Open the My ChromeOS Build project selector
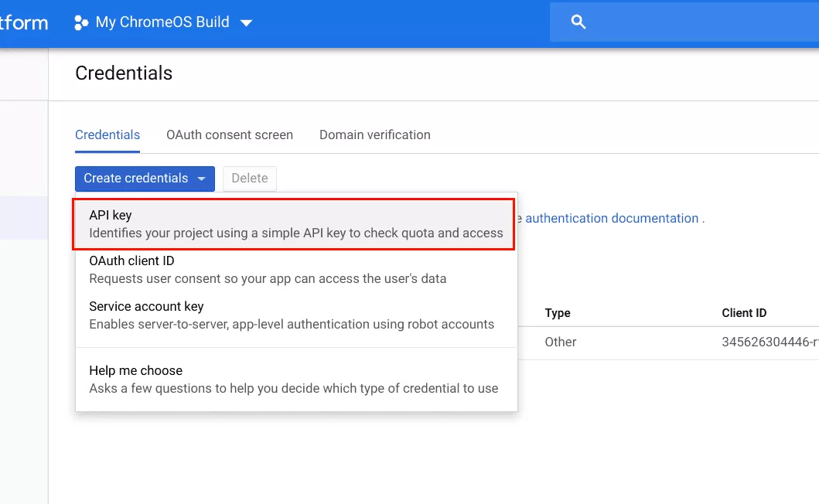Image resolution: width=819 pixels, height=504 pixels. pyautogui.click(x=162, y=22)
